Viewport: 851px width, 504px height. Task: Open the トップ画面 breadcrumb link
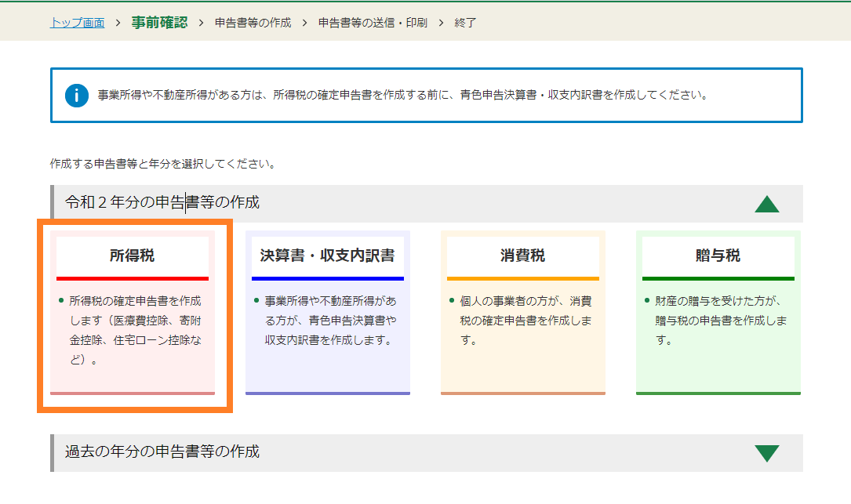(x=77, y=23)
